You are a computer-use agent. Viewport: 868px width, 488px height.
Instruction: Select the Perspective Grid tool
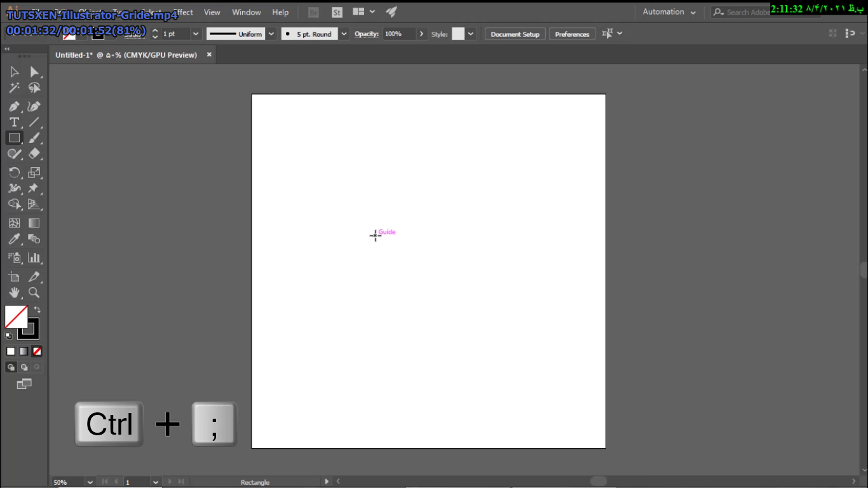34,205
